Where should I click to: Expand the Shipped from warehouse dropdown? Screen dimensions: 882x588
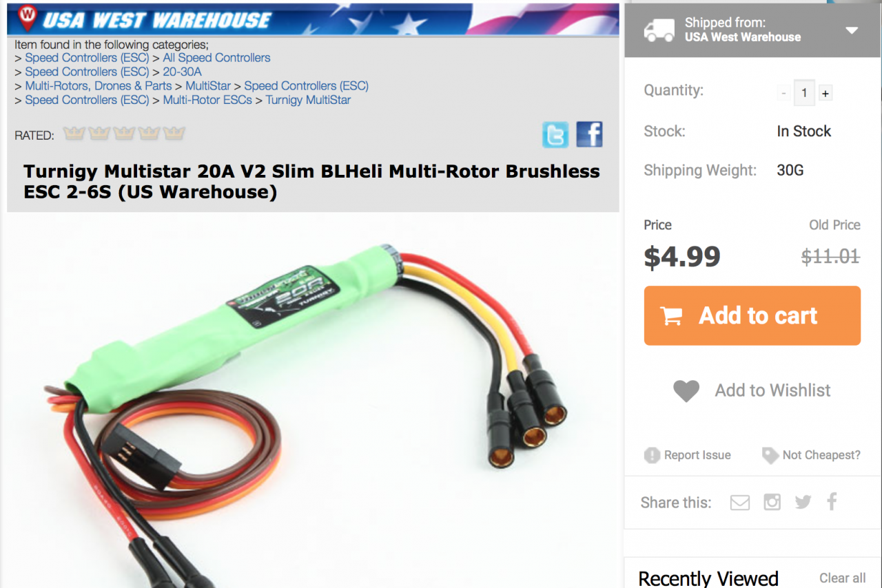tap(852, 30)
